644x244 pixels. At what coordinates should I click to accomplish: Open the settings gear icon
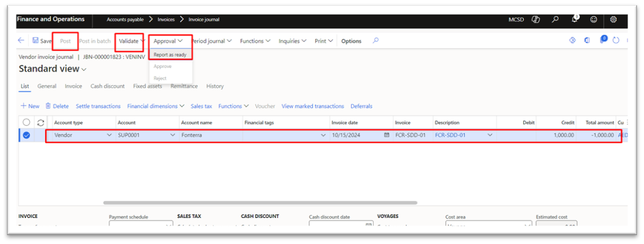pyautogui.click(x=613, y=19)
